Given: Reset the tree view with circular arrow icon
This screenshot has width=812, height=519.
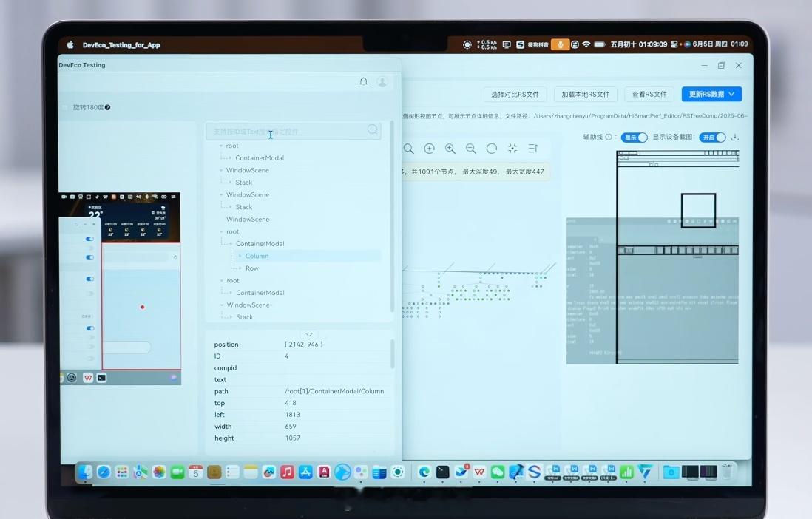Looking at the screenshot, I should 492,149.
